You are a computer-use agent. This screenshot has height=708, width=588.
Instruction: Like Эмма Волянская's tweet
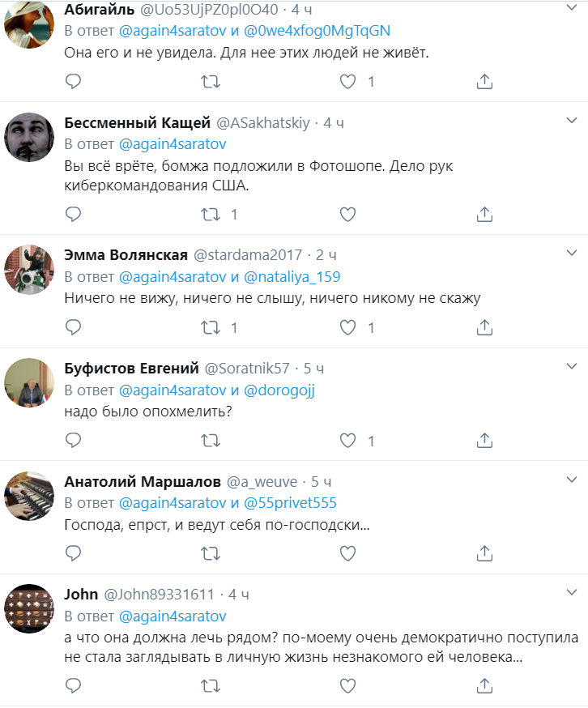click(347, 328)
